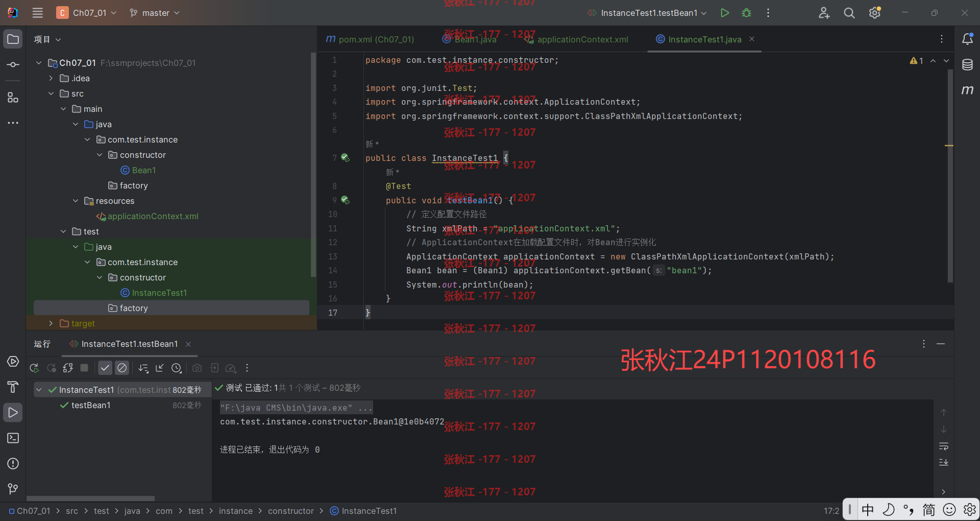
Task: Open 项目 view mode dropdown
Action: click(x=47, y=39)
